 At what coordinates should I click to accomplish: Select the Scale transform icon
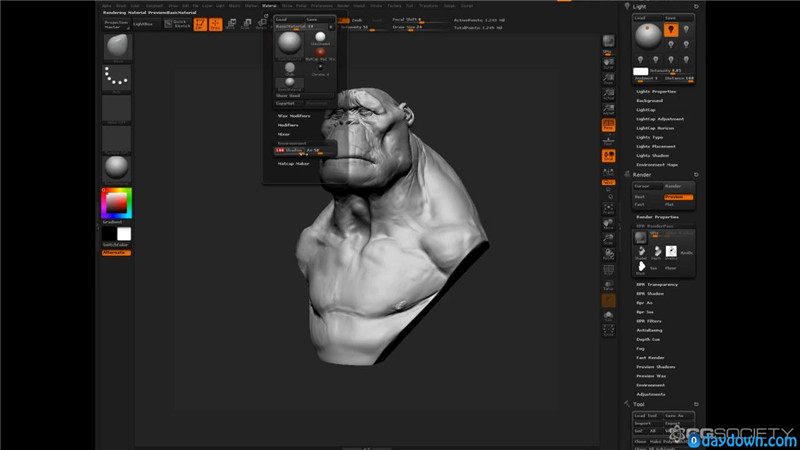point(246,23)
